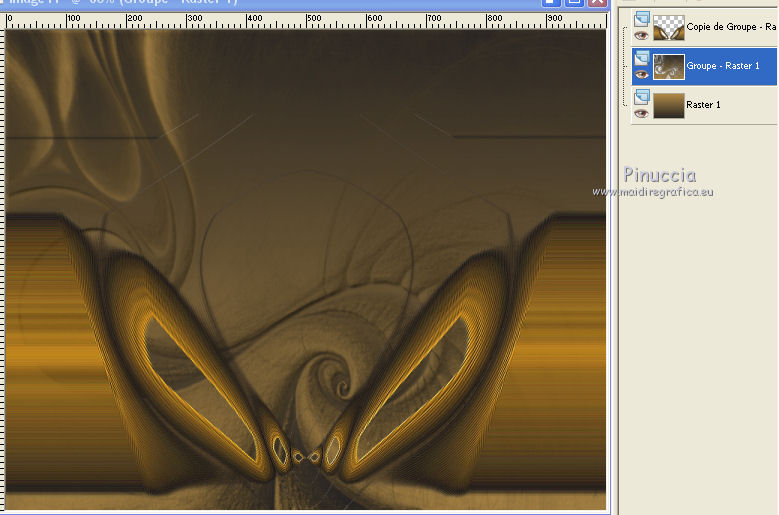The image size is (779, 515).
Task: Click the Copie de Groupe layer type icon
Action: click(642, 19)
